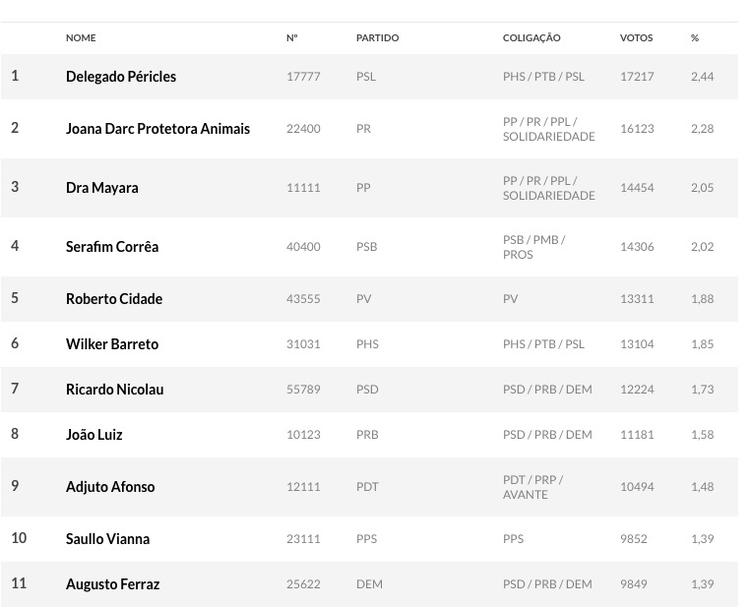Select Joana Darc Protetora Animais name
The height and width of the screenshot is (608, 750).
pyautogui.click(x=158, y=129)
